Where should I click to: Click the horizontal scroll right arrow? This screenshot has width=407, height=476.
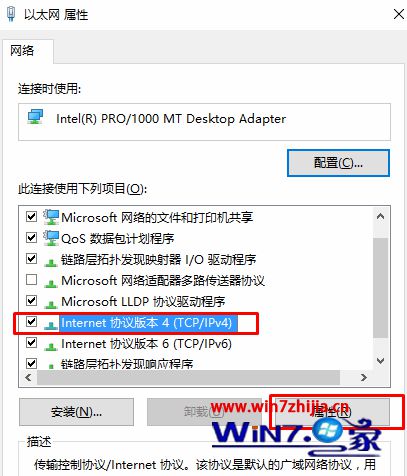click(364, 377)
